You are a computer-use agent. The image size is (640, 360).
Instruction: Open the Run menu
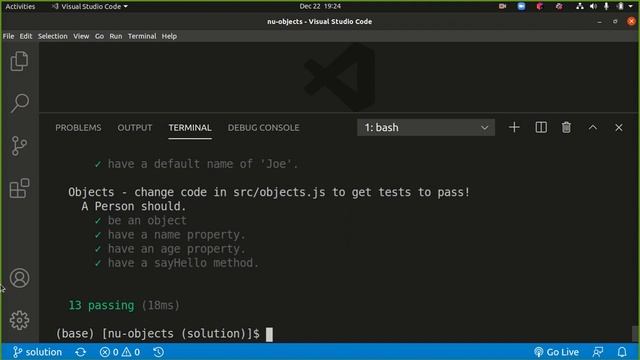[x=116, y=36]
